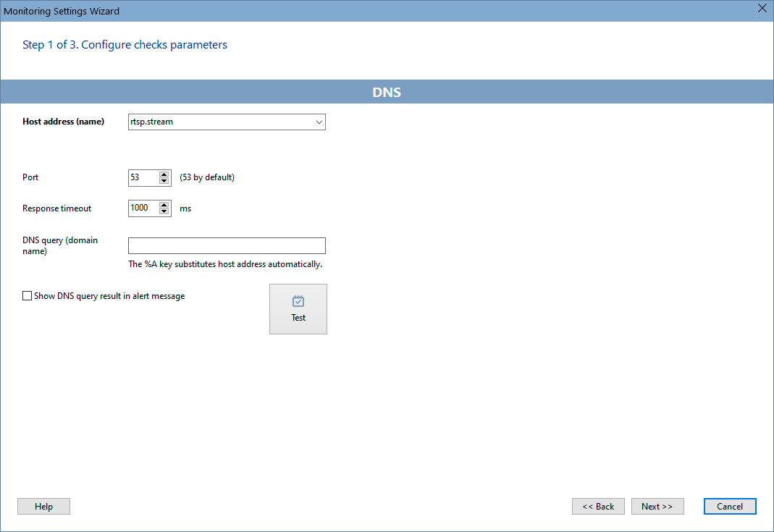Open the Host address dropdown list
The width and height of the screenshot is (774, 532).
pos(319,122)
